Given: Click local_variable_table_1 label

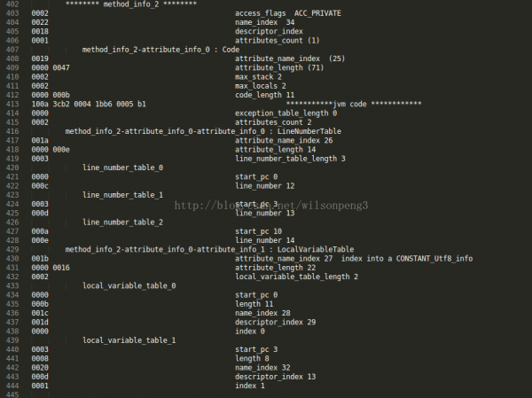Looking at the screenshot, I should (x=129, y=340).
